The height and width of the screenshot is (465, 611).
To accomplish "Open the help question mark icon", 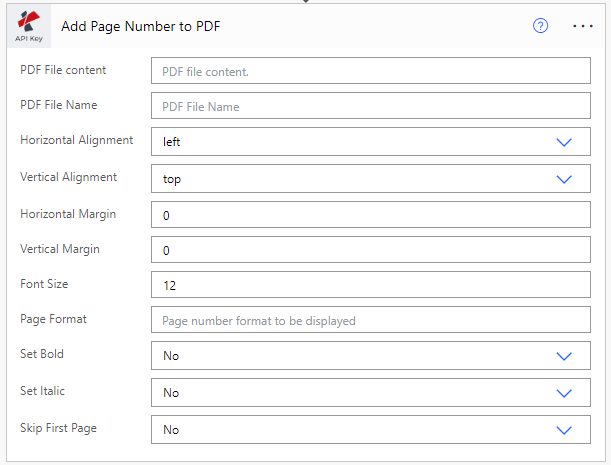I will tap(540, 26).
